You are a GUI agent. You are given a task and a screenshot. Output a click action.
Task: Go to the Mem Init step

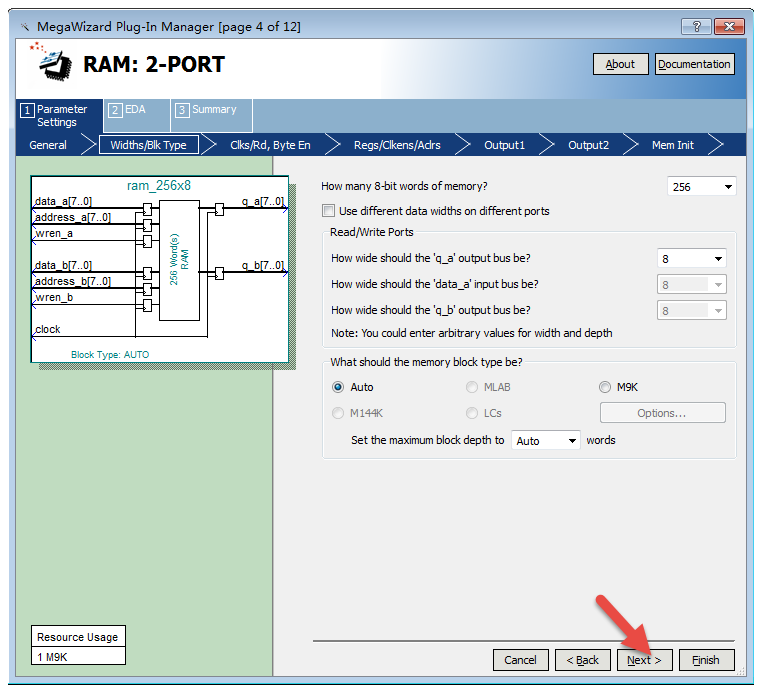coord(673,145)
